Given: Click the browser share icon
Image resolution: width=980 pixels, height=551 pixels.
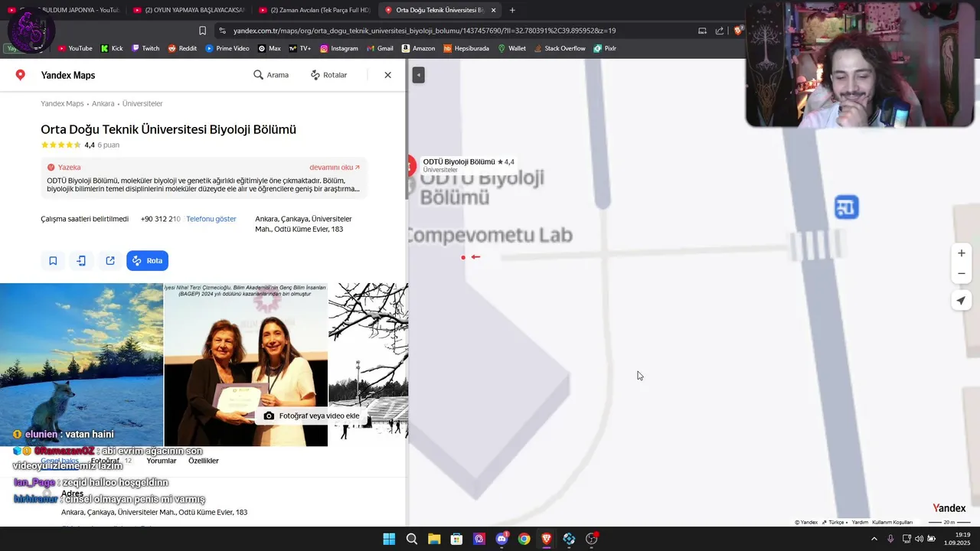Looking at the screenshot, I should (x=720, y=31).
